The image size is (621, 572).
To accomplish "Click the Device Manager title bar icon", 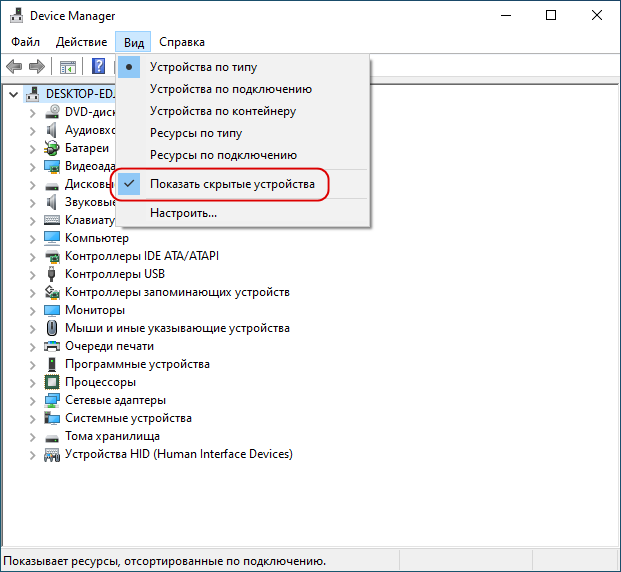I will click(16, 15).
